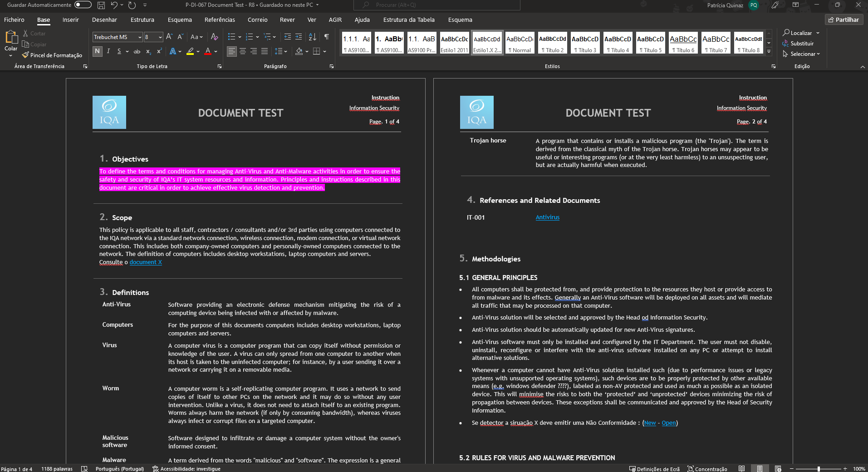Toggle bold N formatting button

(97, 51)
